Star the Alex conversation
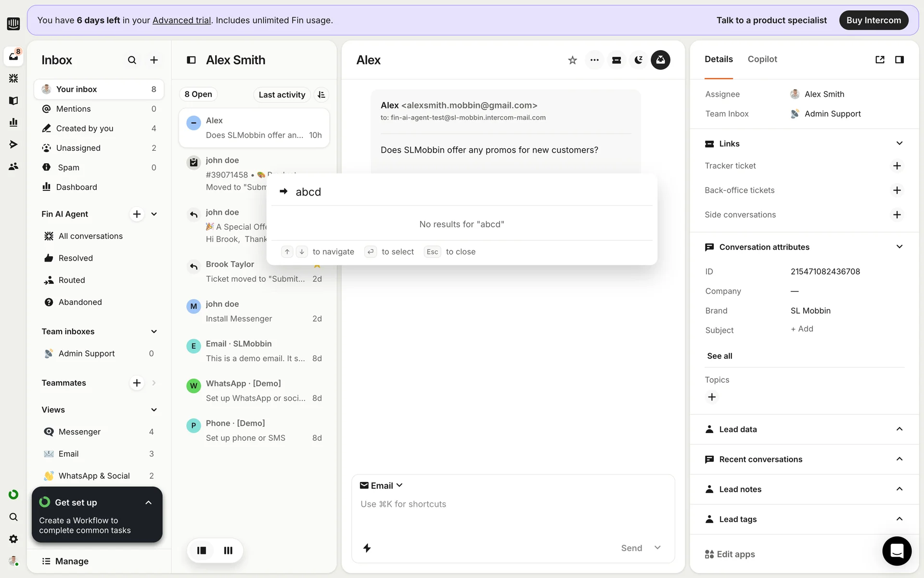This screenshot has width=924, height=578. (572, 60)
